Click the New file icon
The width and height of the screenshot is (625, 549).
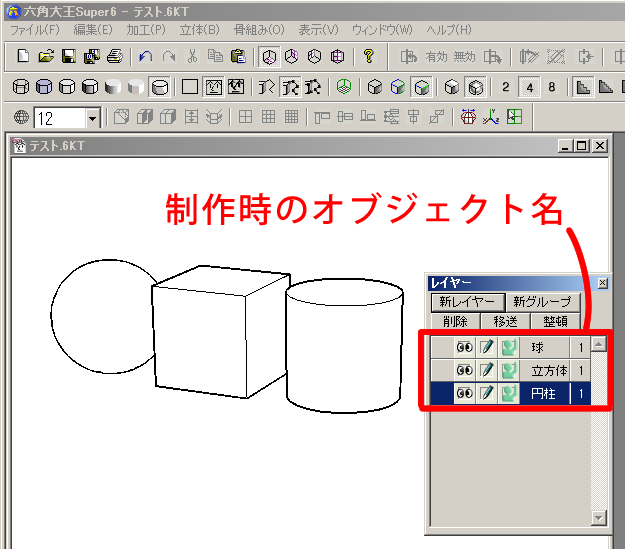tap(23, 57)
